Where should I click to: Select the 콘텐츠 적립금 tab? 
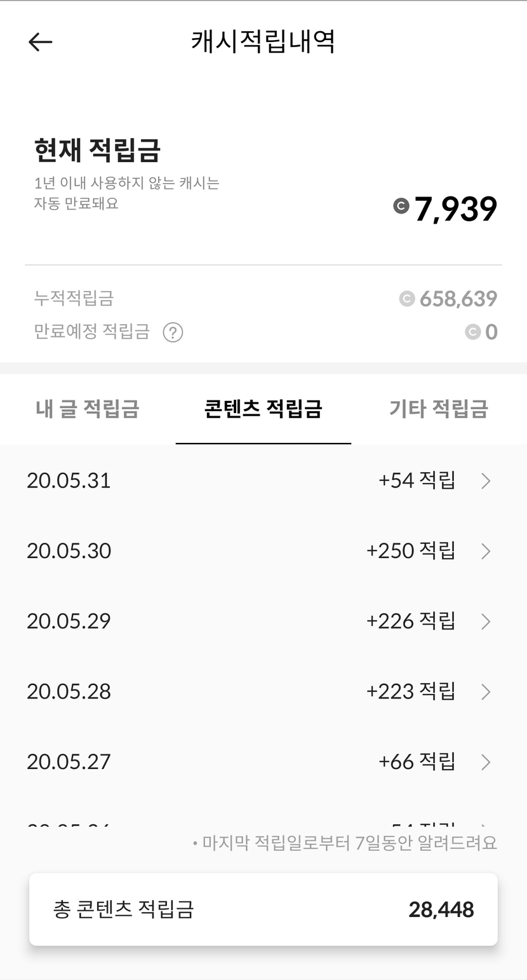tap(263, 409)
